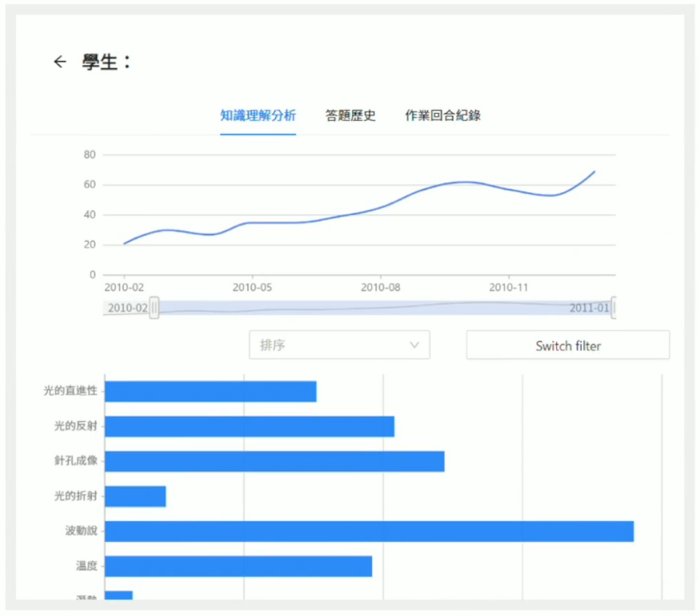Click the back arrow icon
Viewport: 700px width, 616px height.
[60, 62]
